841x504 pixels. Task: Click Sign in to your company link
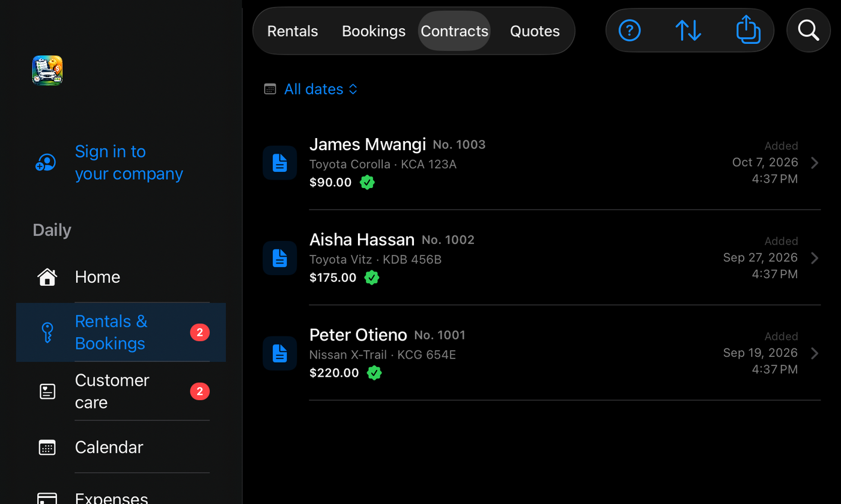[x=129, y=163]
